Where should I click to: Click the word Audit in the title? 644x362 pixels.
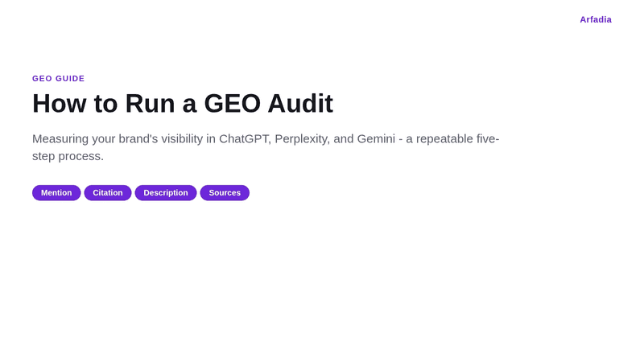(x=300, y=103)
